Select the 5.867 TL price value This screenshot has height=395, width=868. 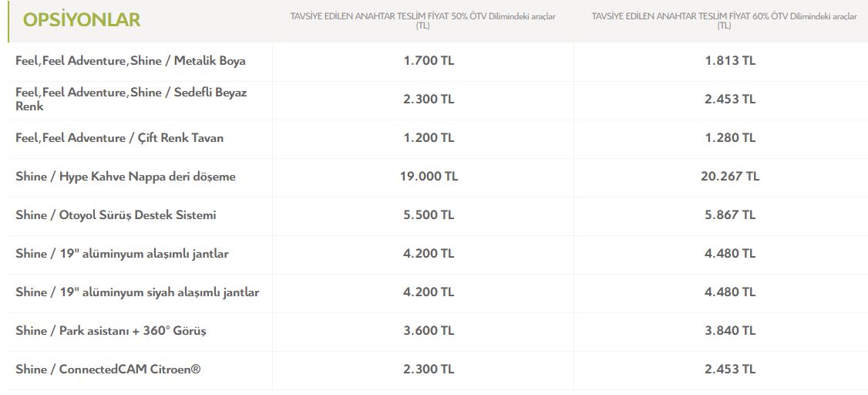730,215
